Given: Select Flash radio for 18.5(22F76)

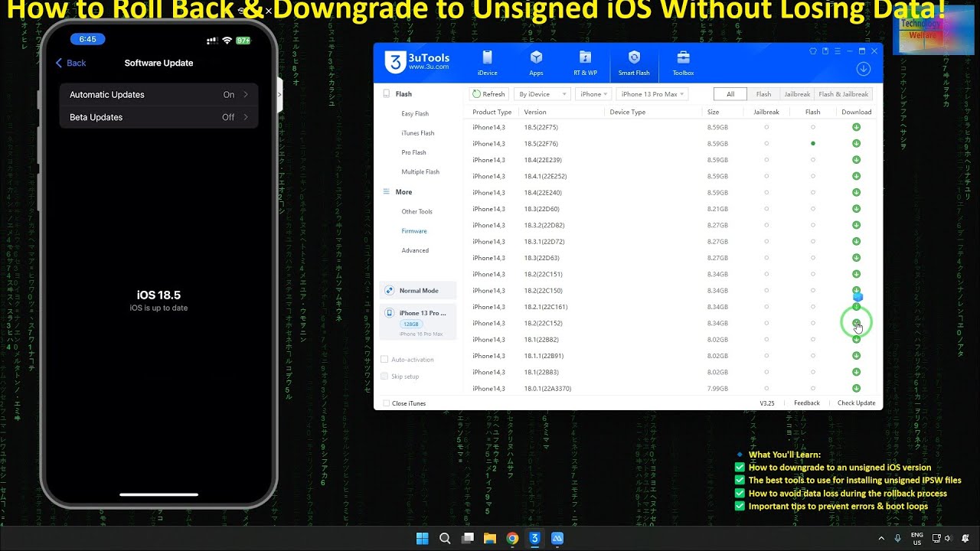Looking at the screenshot, I should tap(813, 143).
